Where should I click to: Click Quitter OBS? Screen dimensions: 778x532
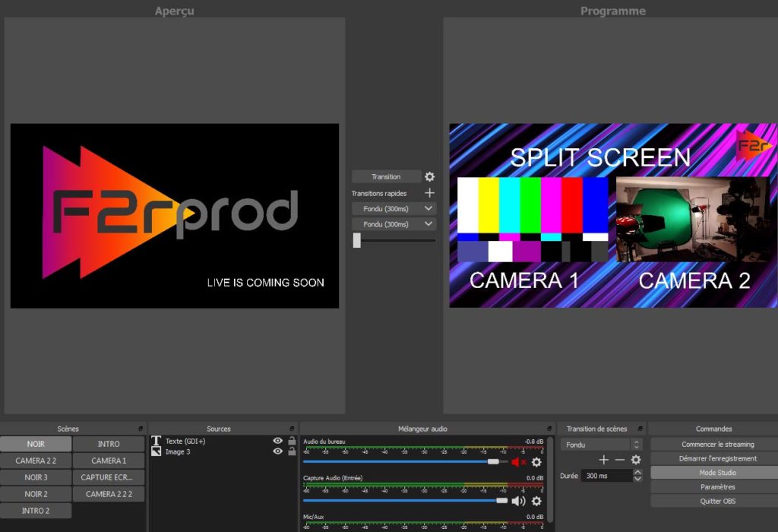pyautogui.click(x=717, y=502)
